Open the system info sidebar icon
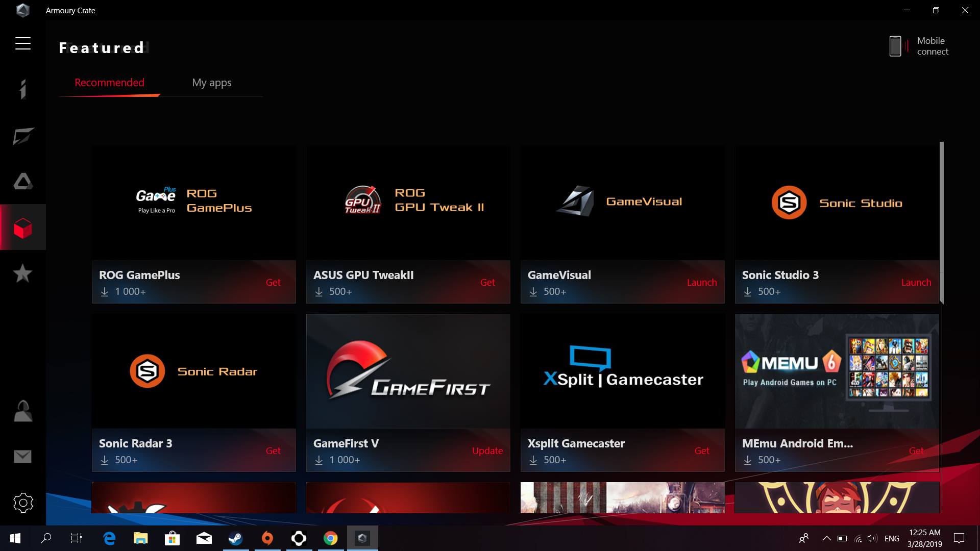Viewport: 980px width, 551px height. (23, 89)
